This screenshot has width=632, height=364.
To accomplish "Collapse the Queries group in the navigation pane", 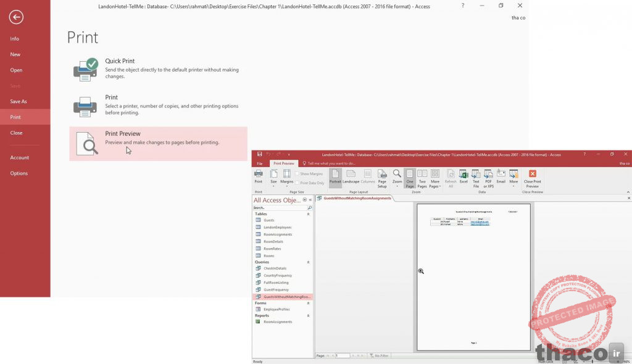I will (309, 262).
